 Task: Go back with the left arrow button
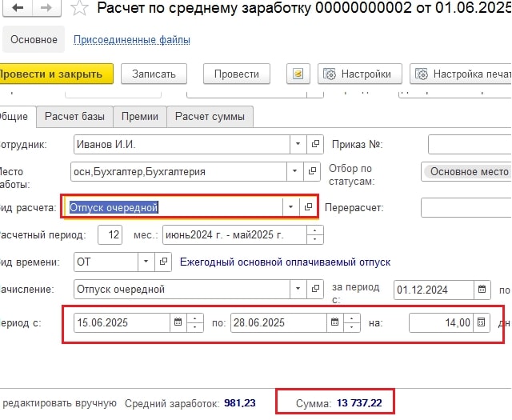[18, 8]
